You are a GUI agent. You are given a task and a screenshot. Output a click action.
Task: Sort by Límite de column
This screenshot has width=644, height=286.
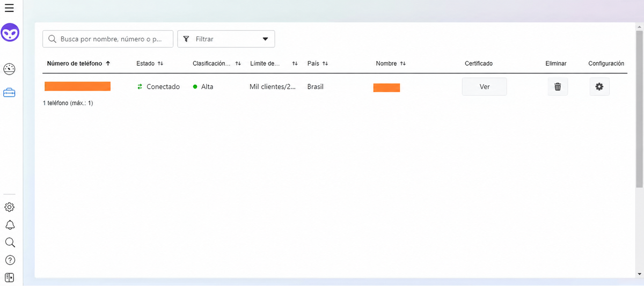pos(274,63)
